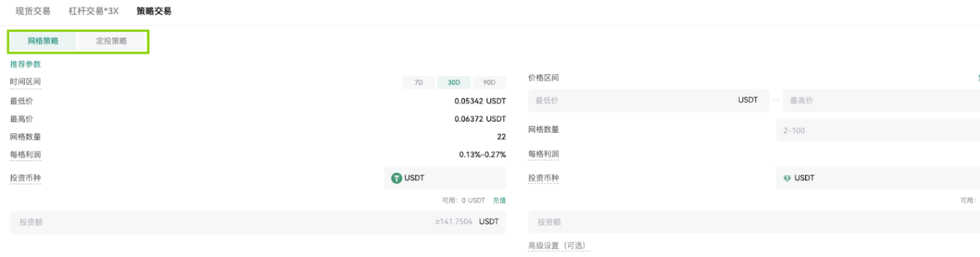Focus the 最低价 price input field
980x257 pixels.
tap(648, 100)
